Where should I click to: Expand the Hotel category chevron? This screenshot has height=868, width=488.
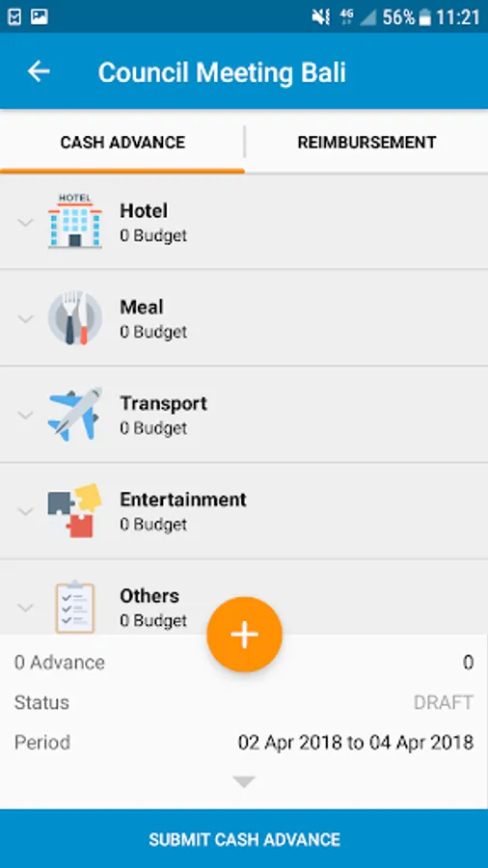[25, 223]
